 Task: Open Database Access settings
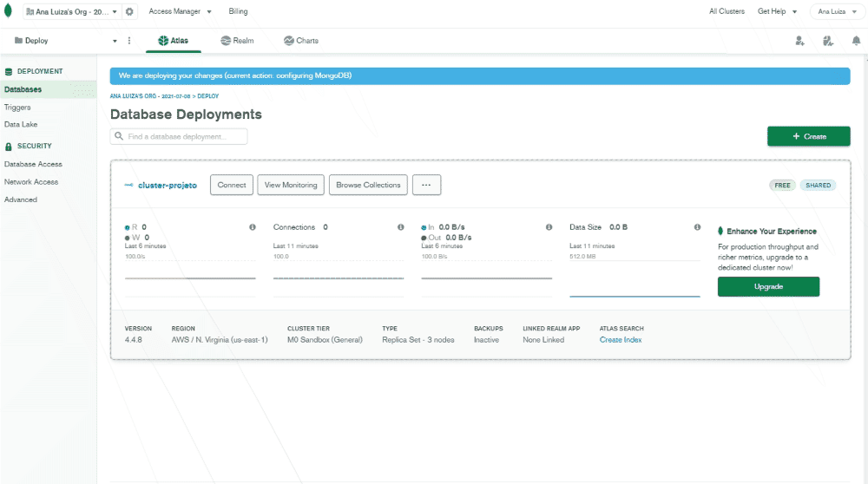33,164
